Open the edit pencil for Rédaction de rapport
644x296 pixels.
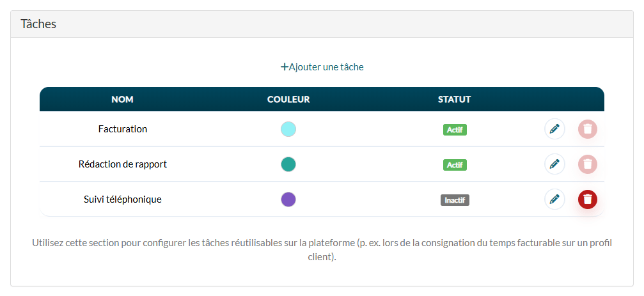tap(554, 164)
